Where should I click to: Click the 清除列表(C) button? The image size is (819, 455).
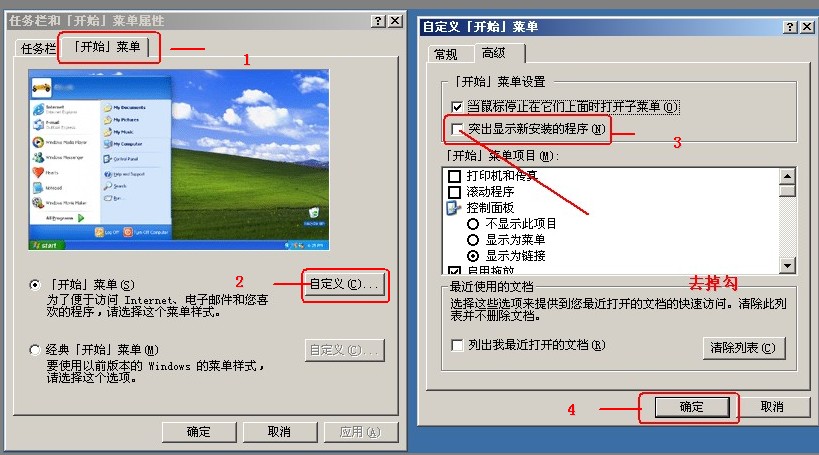pos(742,347)
